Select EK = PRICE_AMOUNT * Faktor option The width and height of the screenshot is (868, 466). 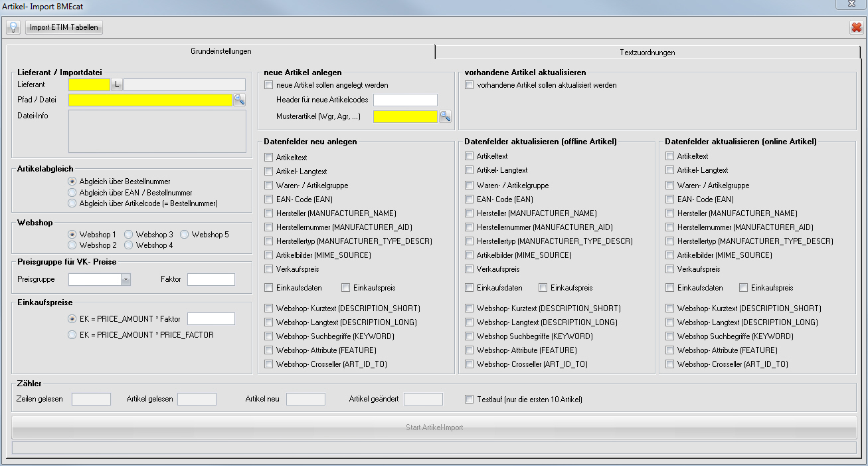(72, 318)
